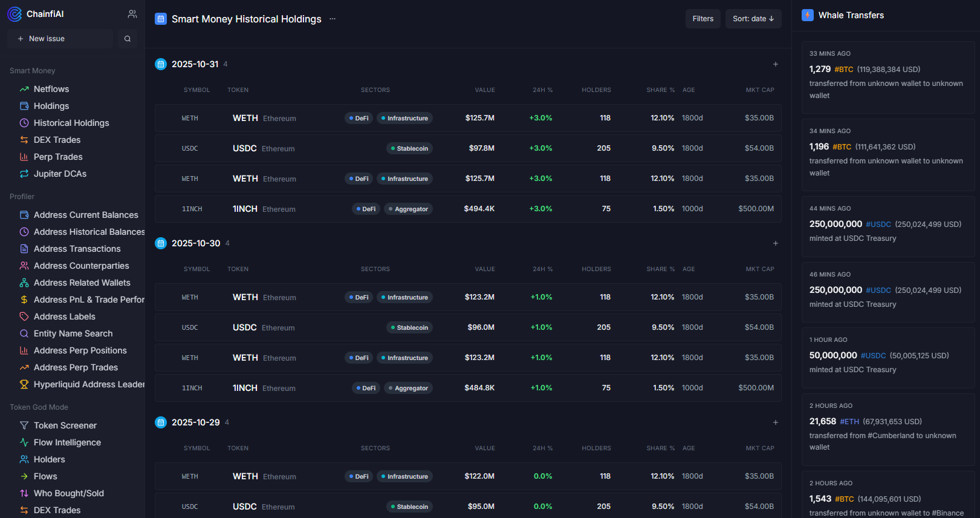Open the Sort: date dropdown

pyautogui.click(x=753, y=19)
